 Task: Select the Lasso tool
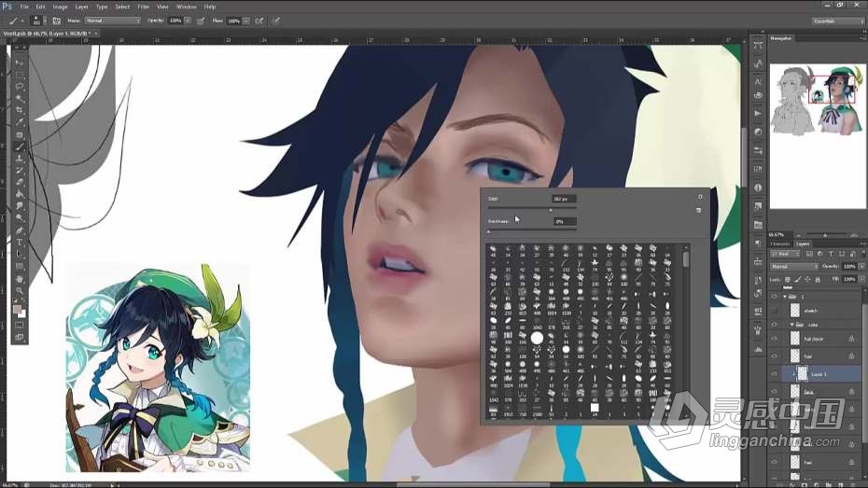pos(20,87)
